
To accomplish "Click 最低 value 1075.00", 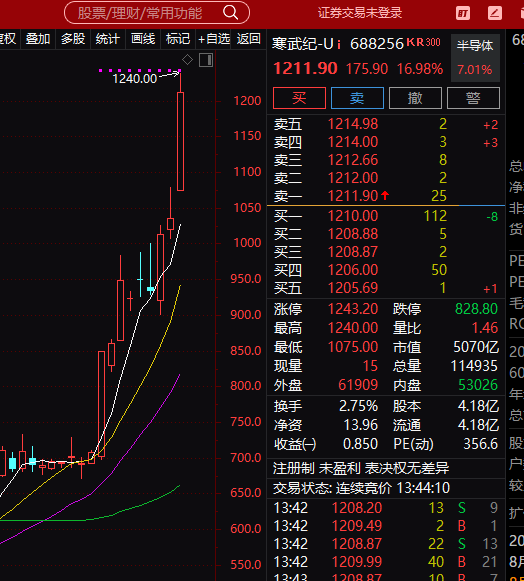I will [x=353, y=347].
